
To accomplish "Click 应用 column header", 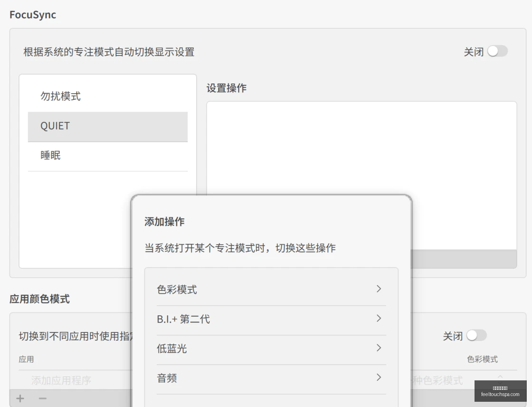I will pos(26,359).
